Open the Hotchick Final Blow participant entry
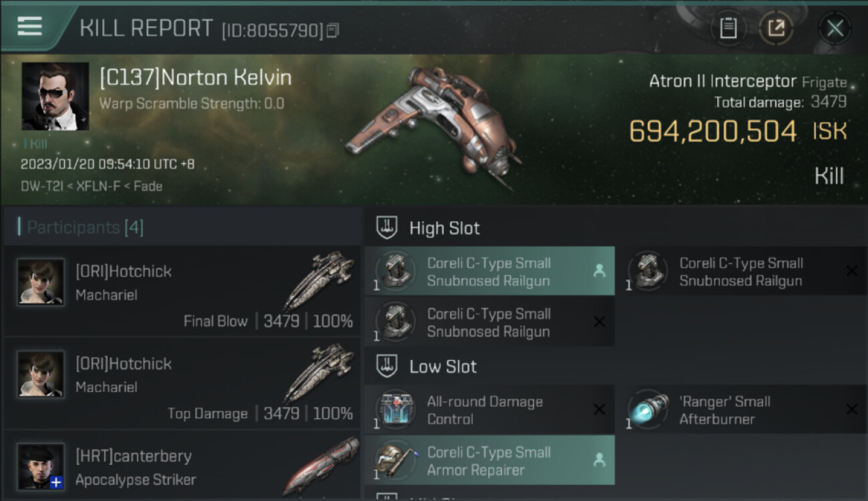This screenshot has height=501, width=868. pos(182,291)
